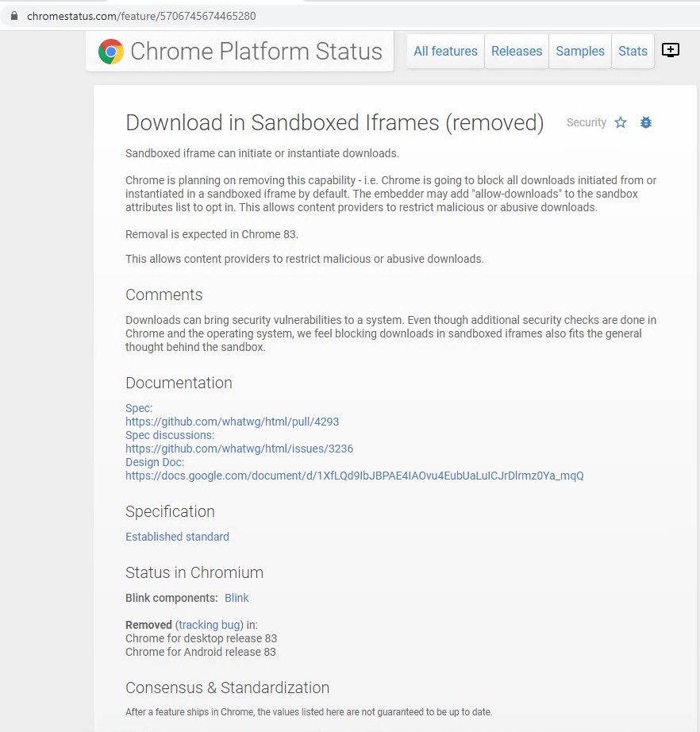Open the bug icon next to star
Viewport: 700px width, 732px height.
click(646, 122)
